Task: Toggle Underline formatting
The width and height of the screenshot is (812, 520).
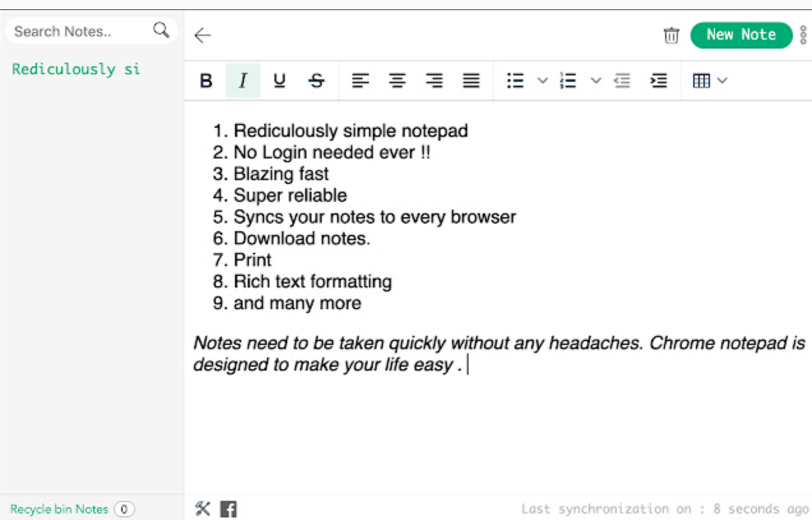Action: [279, 81]
